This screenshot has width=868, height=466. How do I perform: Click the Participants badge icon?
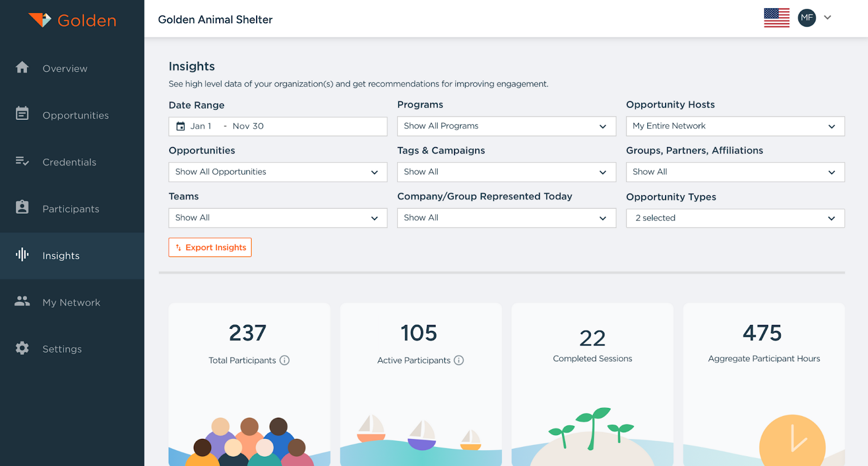click(22, 207)
